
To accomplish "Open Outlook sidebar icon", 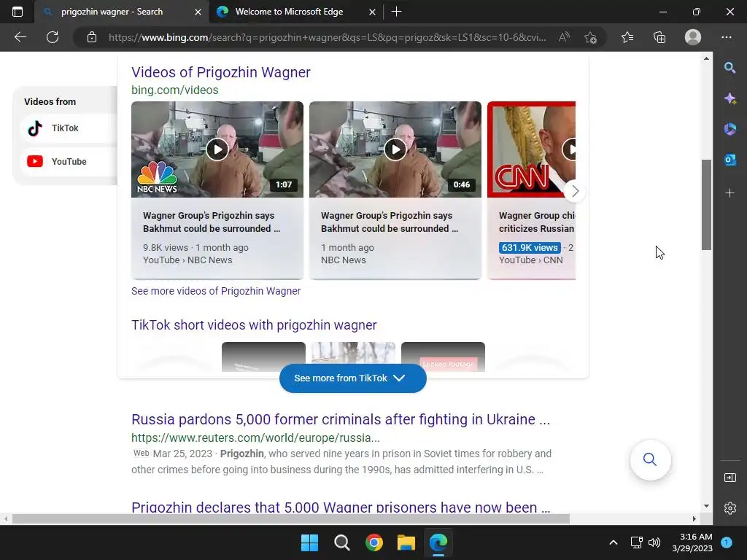I will (x=729, y=160).
